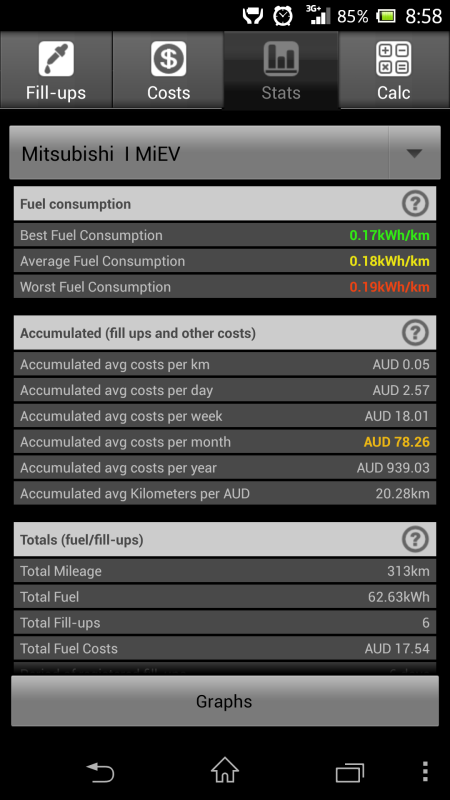450x800 pixels.
Task: Tap Accumulated avg costs per month row
Action: [x=224, y=442]
